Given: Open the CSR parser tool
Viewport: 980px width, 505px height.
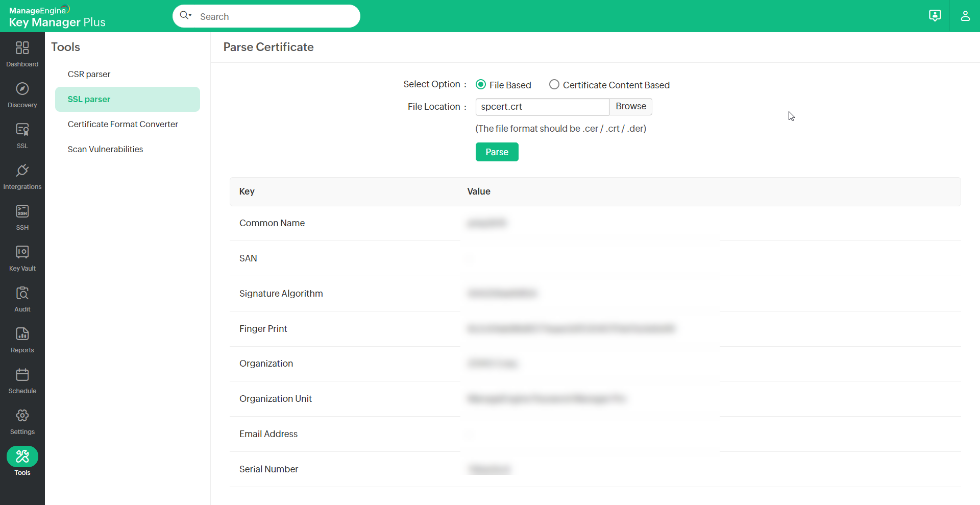Looking at the screenshot, I should coord(89,74).
